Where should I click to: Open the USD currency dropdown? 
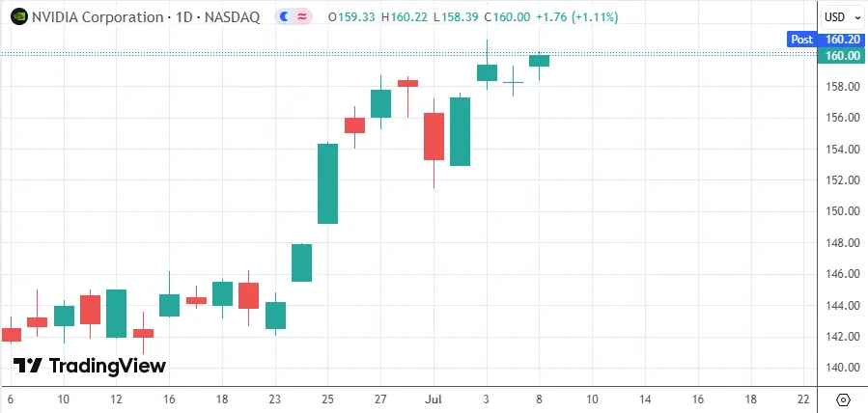839,17
